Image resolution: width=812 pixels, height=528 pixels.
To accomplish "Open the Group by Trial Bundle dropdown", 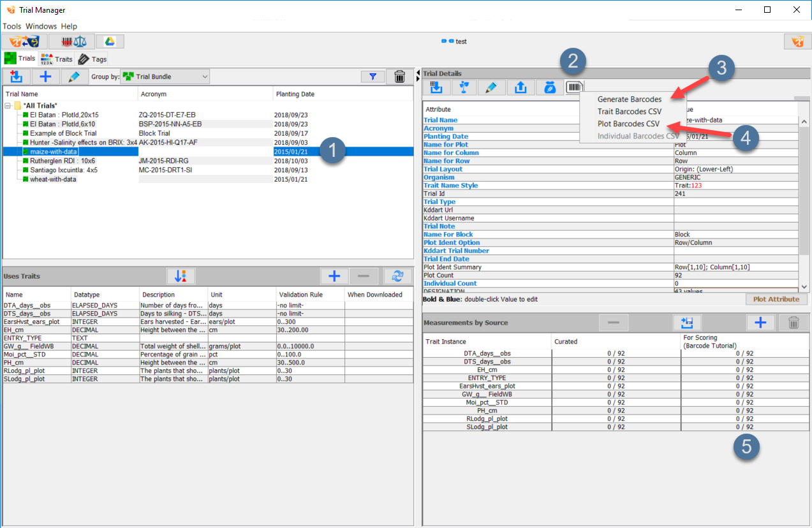I will point(165,77).
